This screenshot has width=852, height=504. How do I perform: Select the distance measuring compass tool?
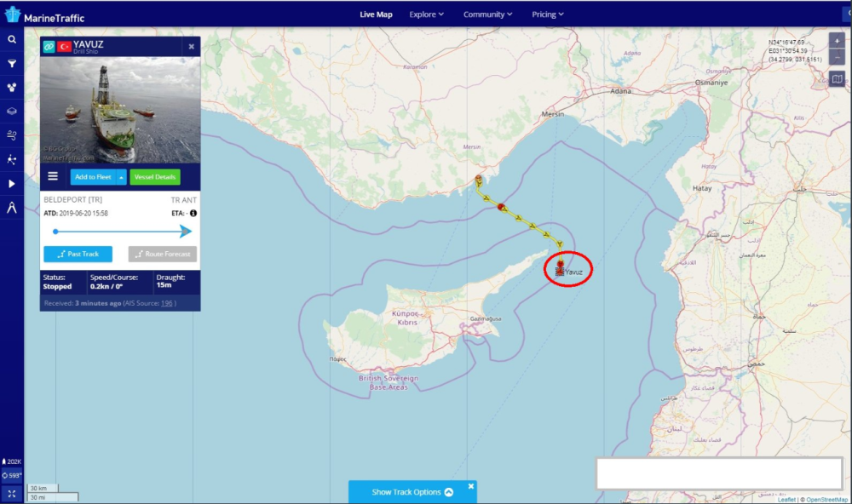12,207
